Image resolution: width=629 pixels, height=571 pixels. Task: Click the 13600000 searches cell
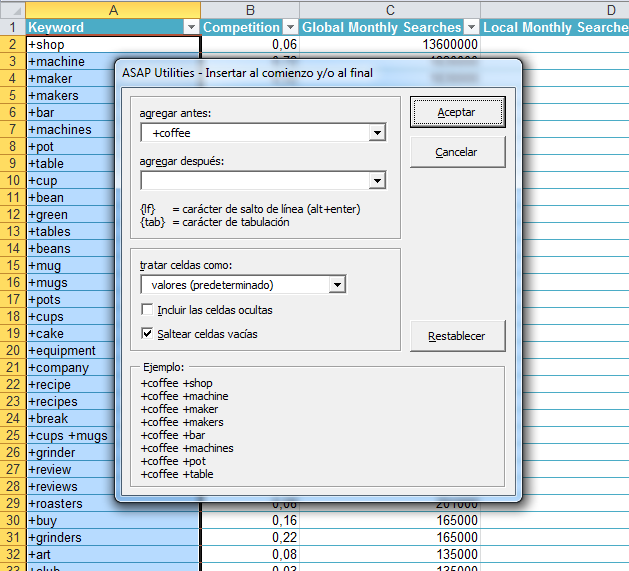[390, 44]
